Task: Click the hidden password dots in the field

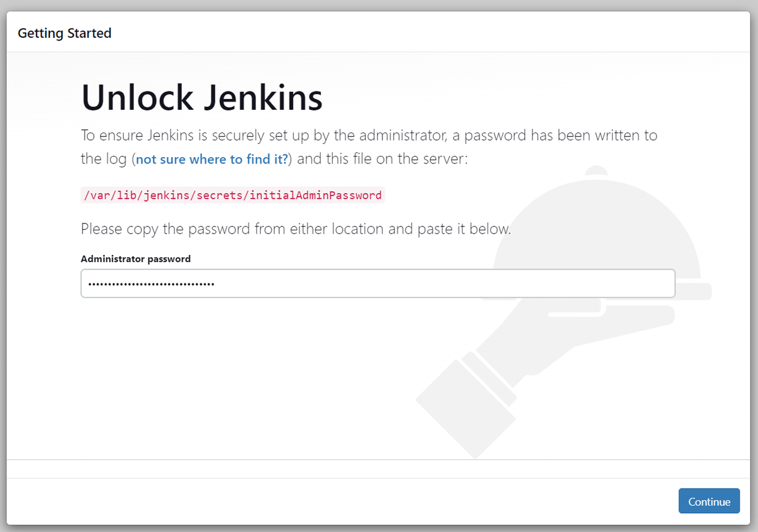Action: tap(152, 283)
